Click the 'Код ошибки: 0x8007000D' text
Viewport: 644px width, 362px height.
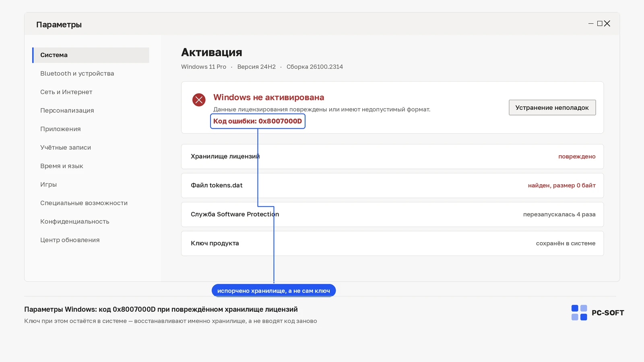click(x=258, y=121)
